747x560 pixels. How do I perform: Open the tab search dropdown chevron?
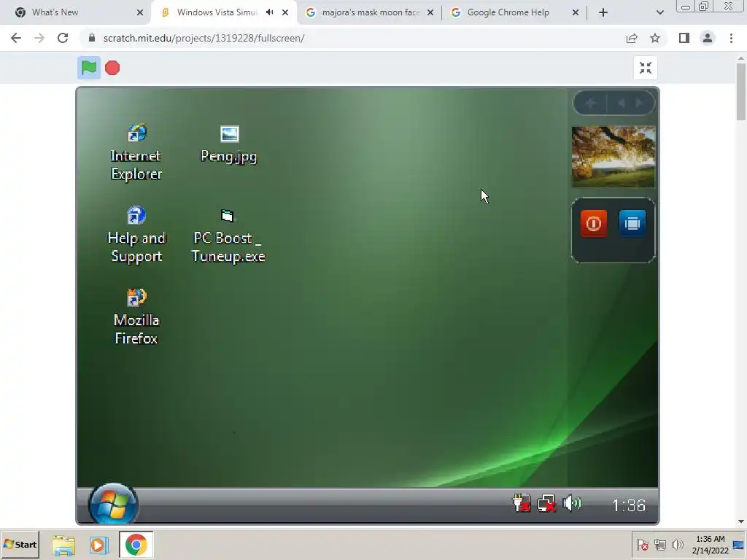pyautogui.click(x=659, y=12)
